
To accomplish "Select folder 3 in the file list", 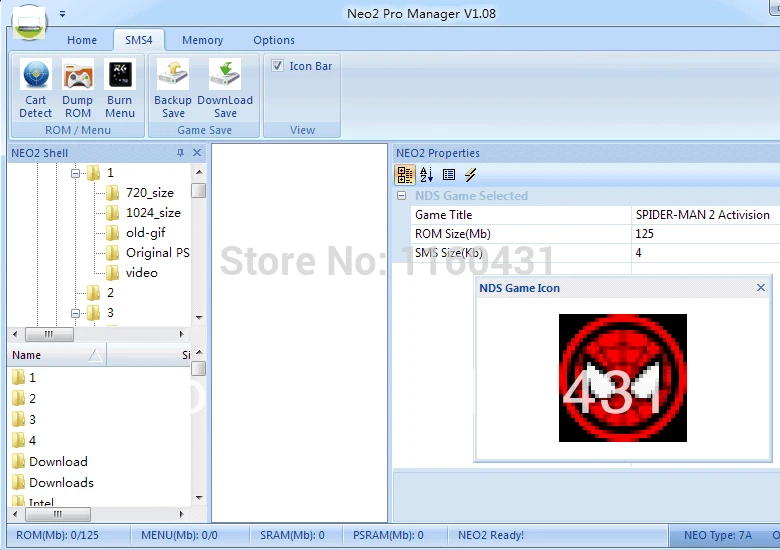I will (32, 419).
